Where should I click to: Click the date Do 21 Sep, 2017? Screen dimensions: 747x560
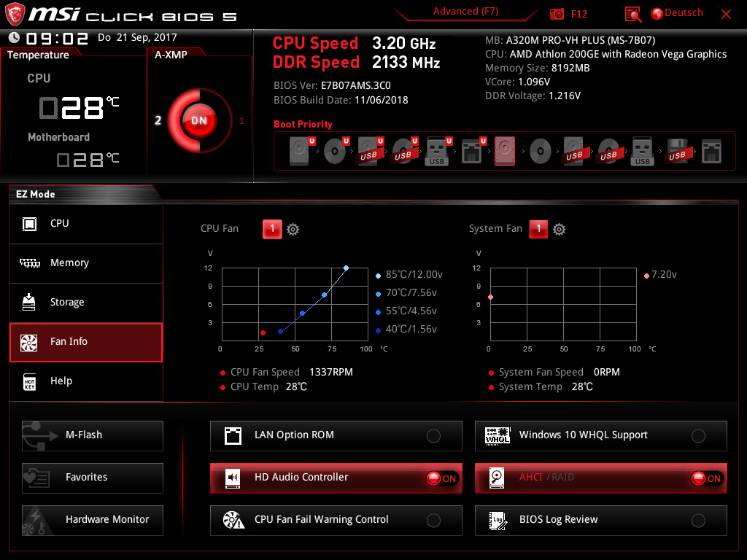(137, 38)
